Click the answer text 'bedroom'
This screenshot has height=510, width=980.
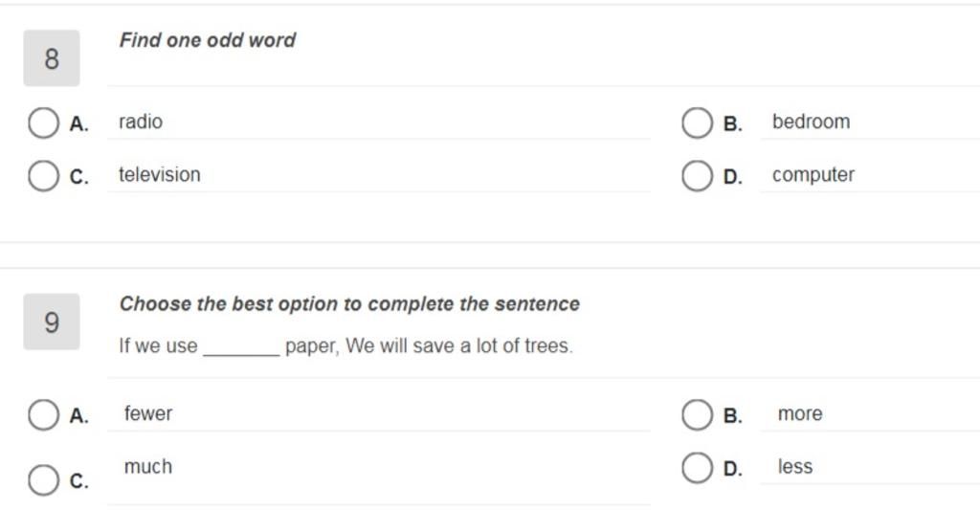pos(812,122)
